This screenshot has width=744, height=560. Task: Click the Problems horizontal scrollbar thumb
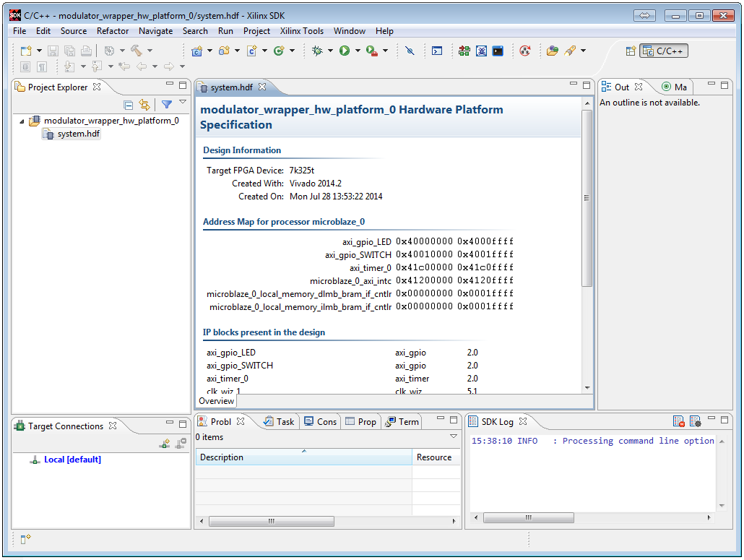coord(272,521)
